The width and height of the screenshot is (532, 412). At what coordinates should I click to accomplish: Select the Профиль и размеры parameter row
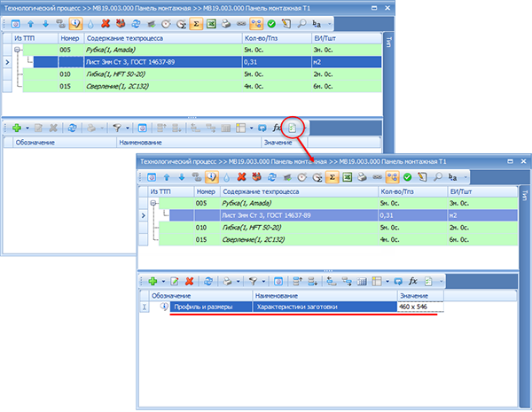204,307
